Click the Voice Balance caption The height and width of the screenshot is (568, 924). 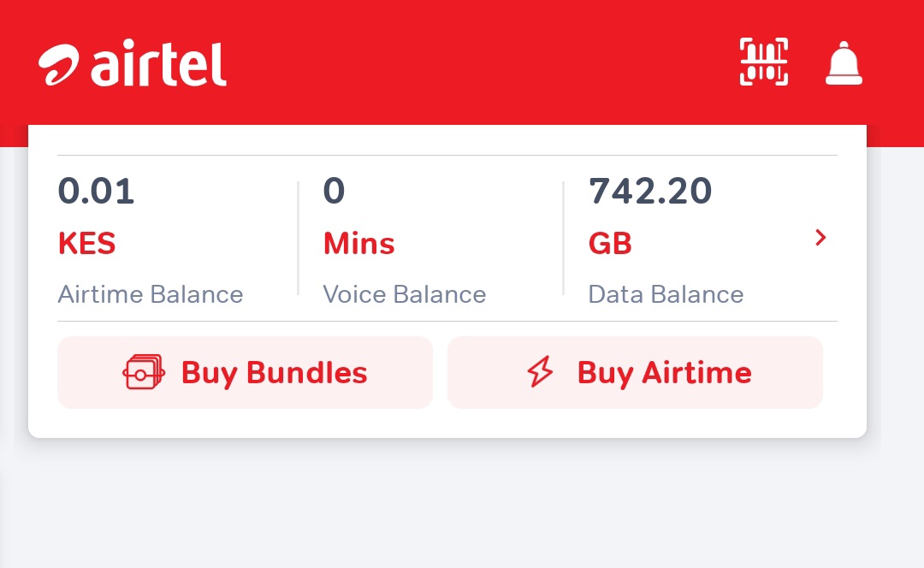(404, 295)
